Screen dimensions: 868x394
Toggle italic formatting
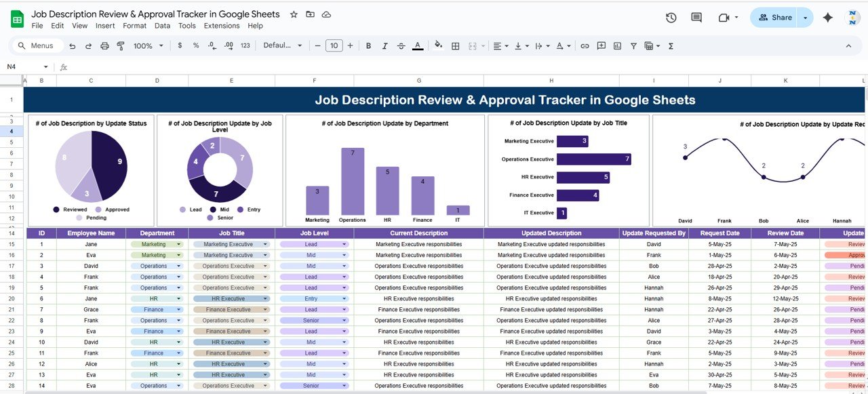click(x=385, y=46)
